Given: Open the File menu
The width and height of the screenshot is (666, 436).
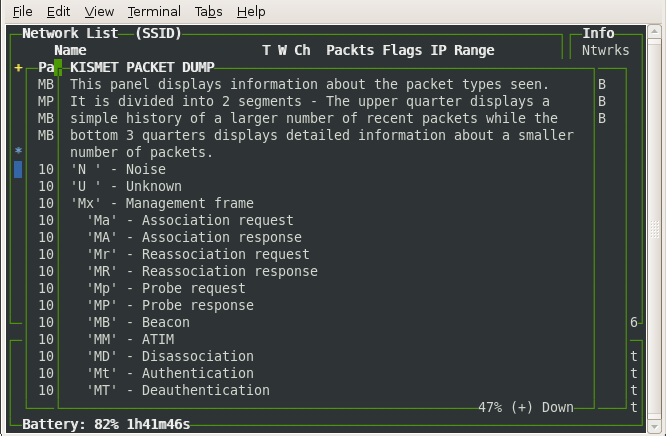Looking at the screenshot, I should coord(23,11).
